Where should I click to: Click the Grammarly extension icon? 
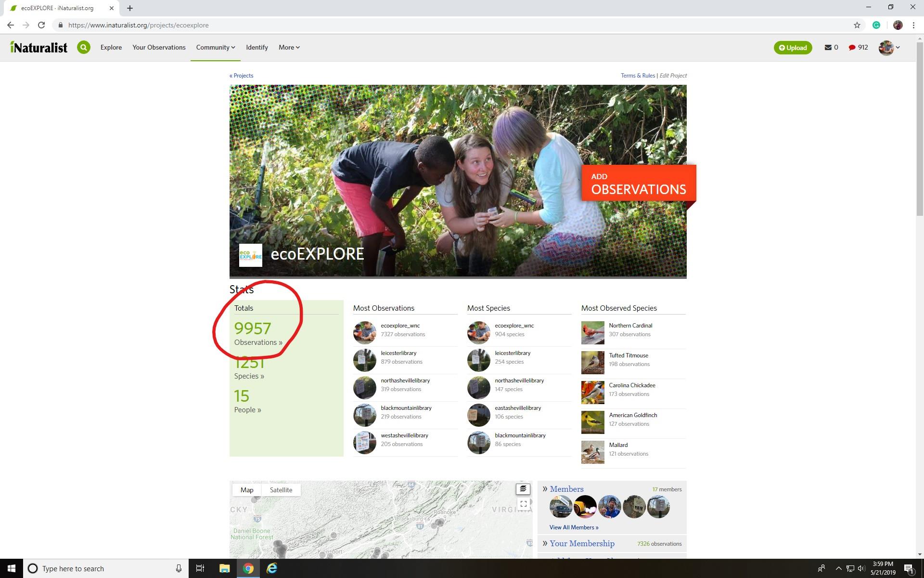876,25
